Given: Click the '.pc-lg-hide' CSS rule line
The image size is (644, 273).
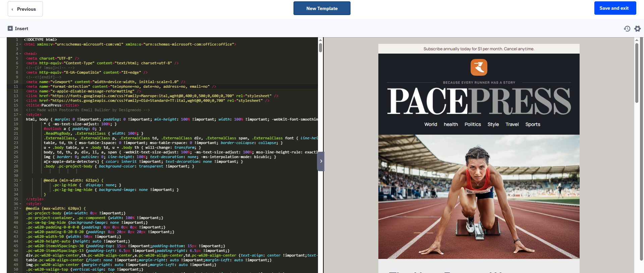Looking at the screenshot, I should coord(87,185).
